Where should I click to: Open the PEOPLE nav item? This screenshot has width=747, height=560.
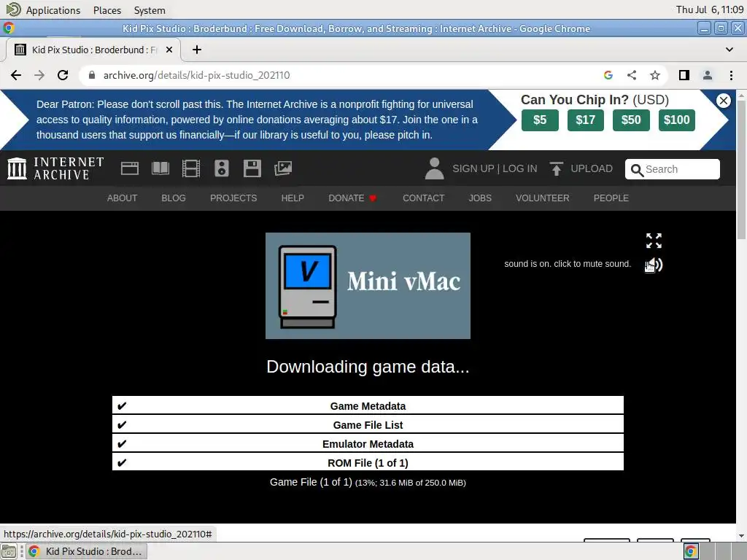[x=611, y=198]
